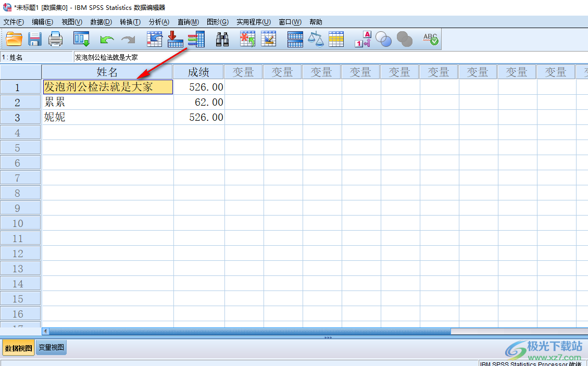Select the 姓名 column header
588x366 pixels.
(x=107, y=72)
